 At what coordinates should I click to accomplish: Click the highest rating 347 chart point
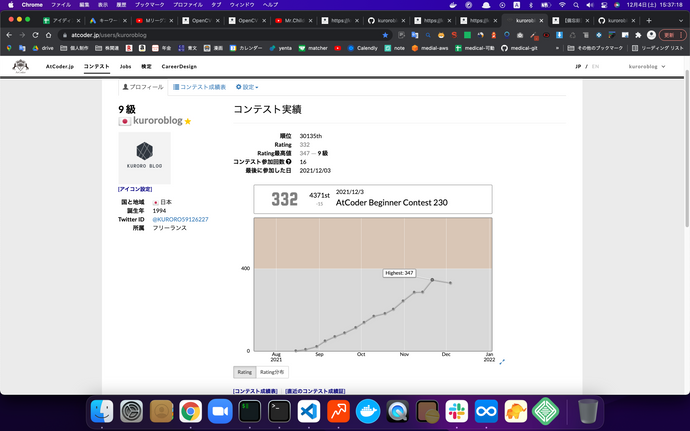click(432, 280)
